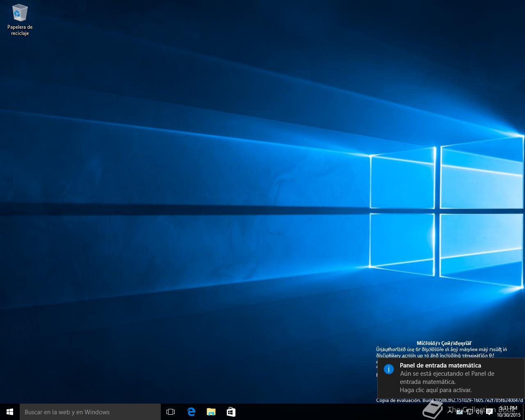Screen dimensions: 525x420
Task: Click the Math Input Panel tray icon
Action: [460, 412]
